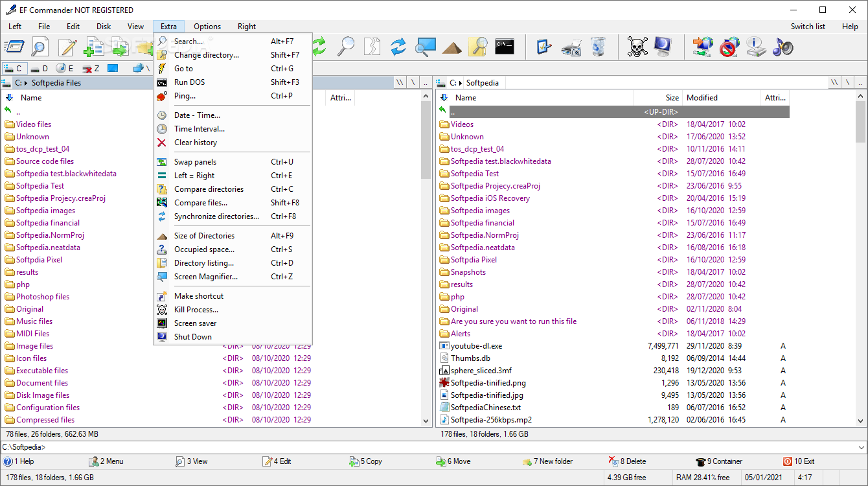Click the F1 Help button
Image resolution: width=868 pixels, height=486 pixels.
tap(19, 461)
